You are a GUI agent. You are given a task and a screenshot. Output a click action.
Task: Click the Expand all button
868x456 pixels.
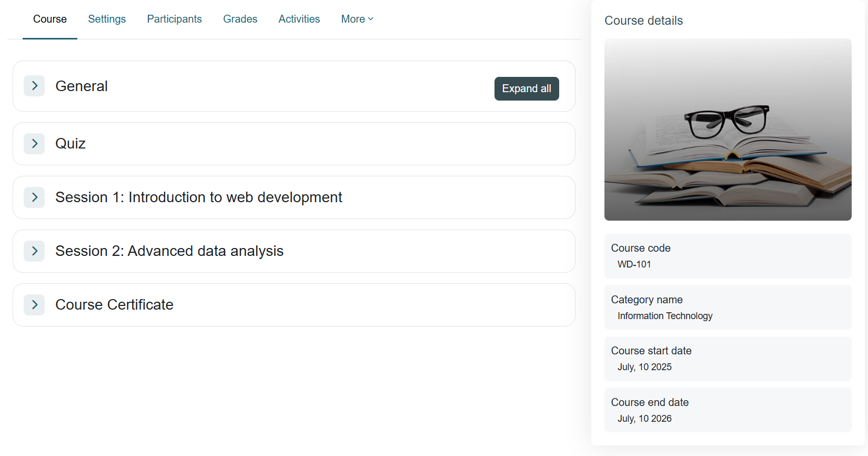[527, 88]
